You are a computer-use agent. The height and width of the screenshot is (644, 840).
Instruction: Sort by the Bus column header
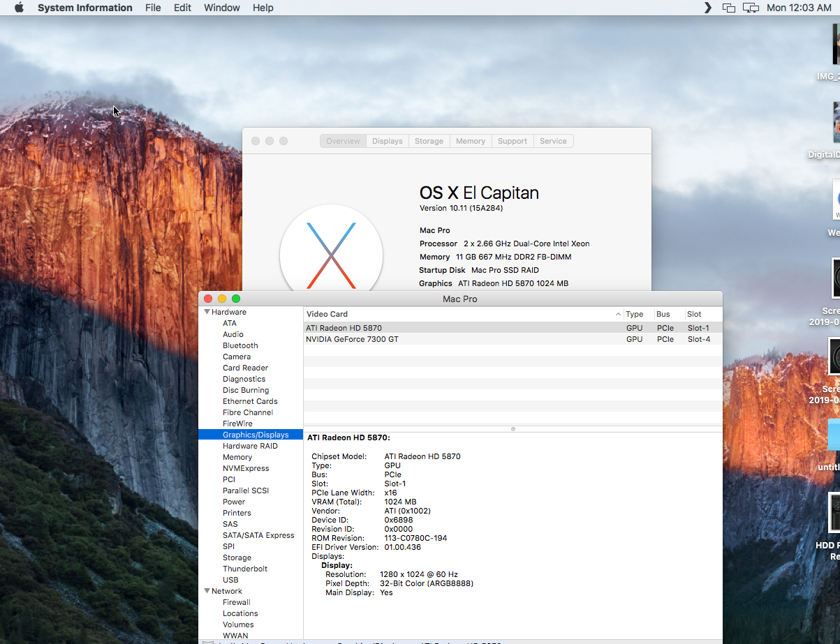[x=669, y=314]
